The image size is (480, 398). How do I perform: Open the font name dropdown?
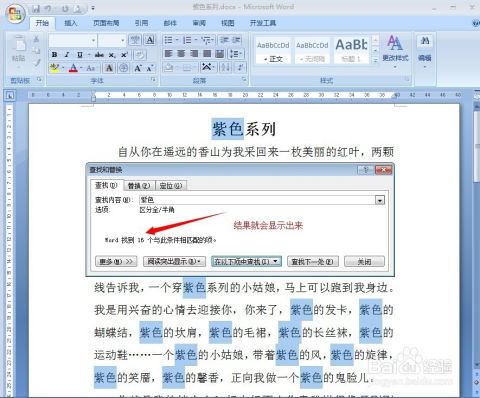pyautogui.click(x=93, y=41)
